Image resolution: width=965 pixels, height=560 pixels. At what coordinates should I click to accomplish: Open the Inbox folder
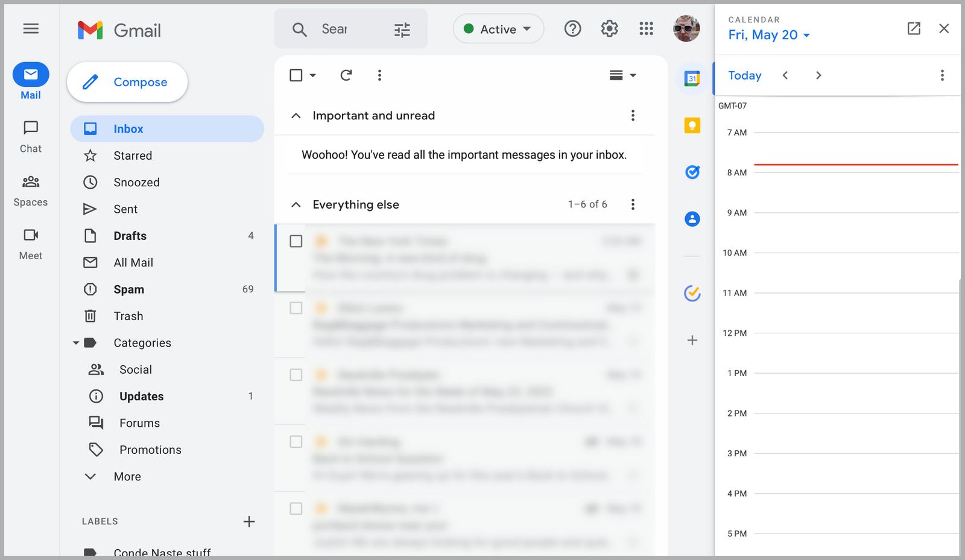(167, 128)
